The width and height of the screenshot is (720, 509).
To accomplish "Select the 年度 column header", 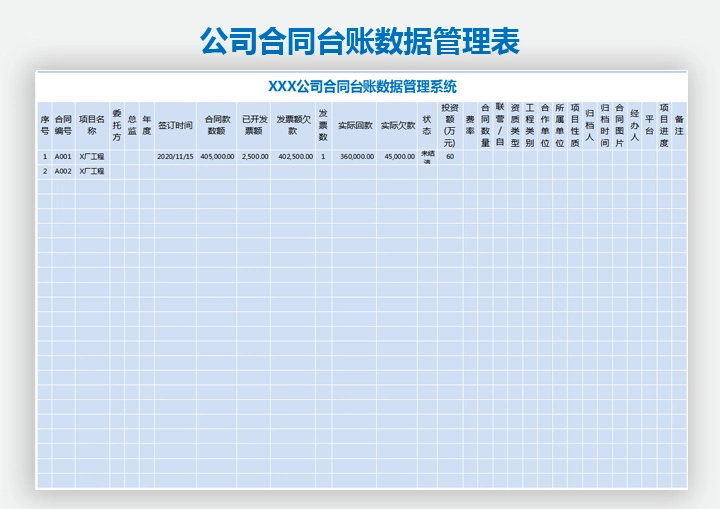I will tap(147, 125).
